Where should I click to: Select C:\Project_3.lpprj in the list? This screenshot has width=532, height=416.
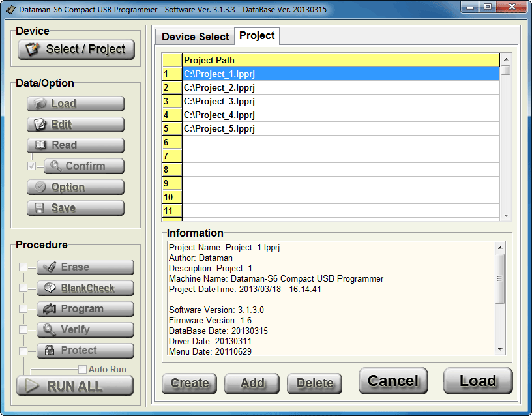(x=219, y=102)
